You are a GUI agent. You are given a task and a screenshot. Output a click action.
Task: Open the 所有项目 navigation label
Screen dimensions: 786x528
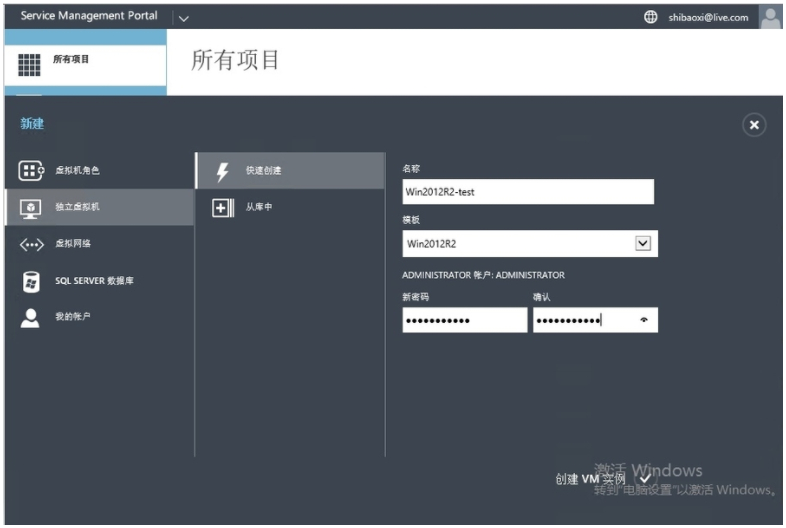point(71,59)
